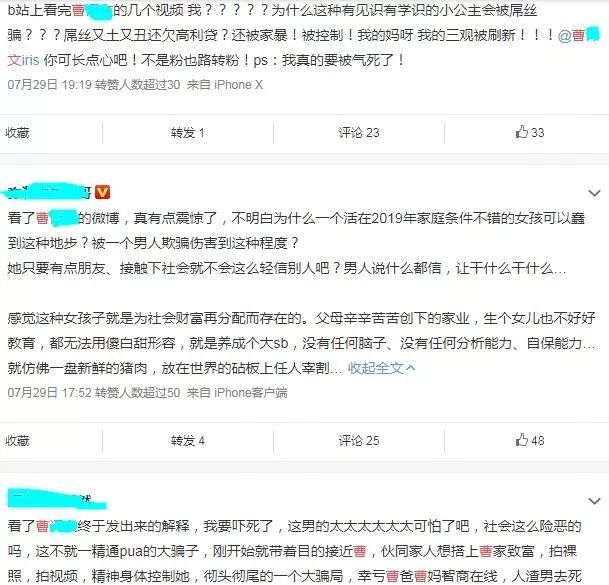Viewport: 609px width, 585px height.
Task: Open the @曹 mention link in first post
Action: tap(579, 35)
